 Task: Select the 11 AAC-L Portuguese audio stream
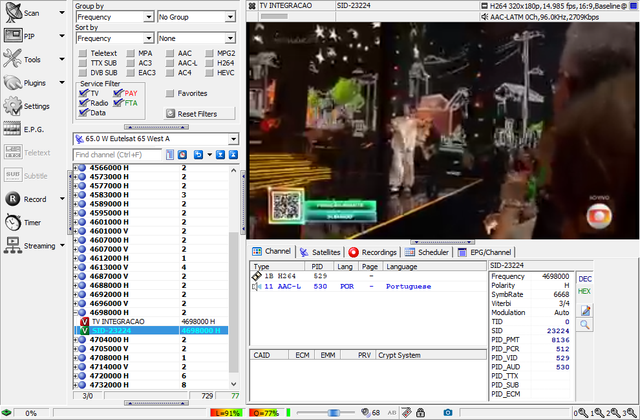pos(368,287)
